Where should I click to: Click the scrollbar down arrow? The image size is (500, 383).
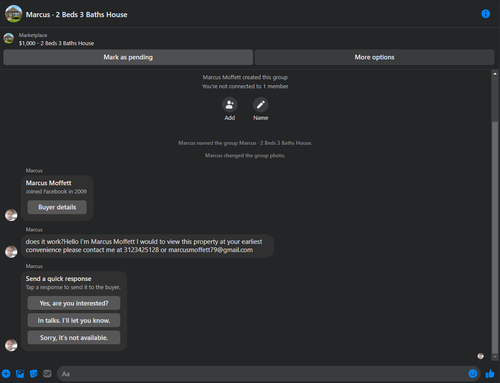(x=495, y=357)
